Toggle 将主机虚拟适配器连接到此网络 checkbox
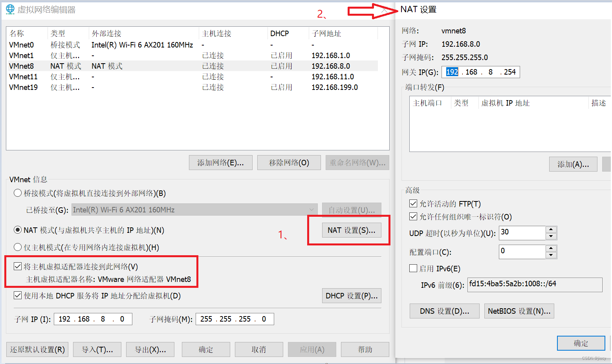Screen dimensions: 612x364 click(17, 266)
